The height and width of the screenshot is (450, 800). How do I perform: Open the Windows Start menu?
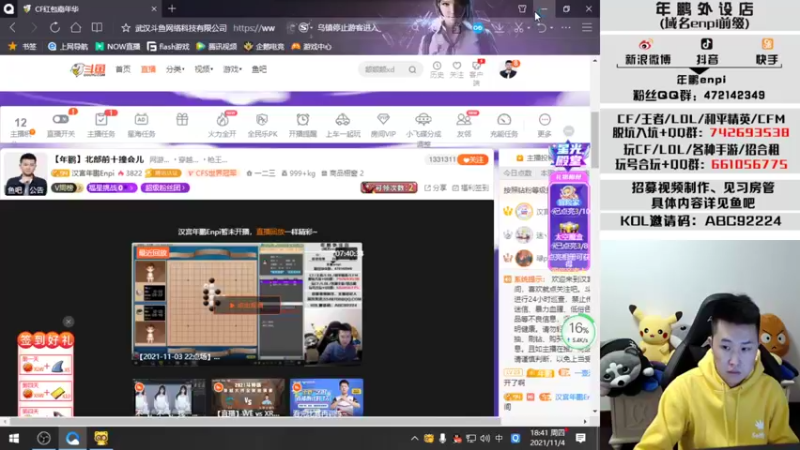click(x=14, y=438)
